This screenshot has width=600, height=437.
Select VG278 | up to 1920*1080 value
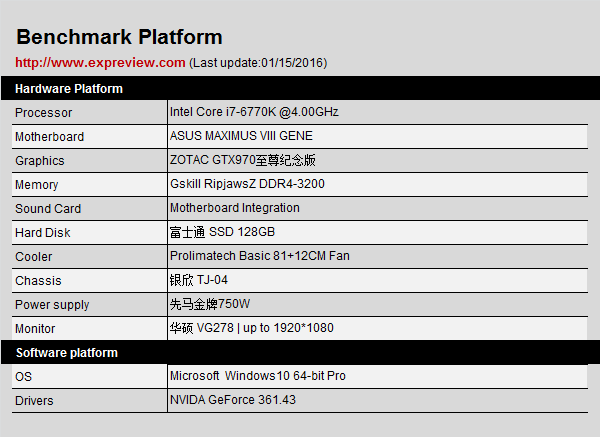pos(251,328)
